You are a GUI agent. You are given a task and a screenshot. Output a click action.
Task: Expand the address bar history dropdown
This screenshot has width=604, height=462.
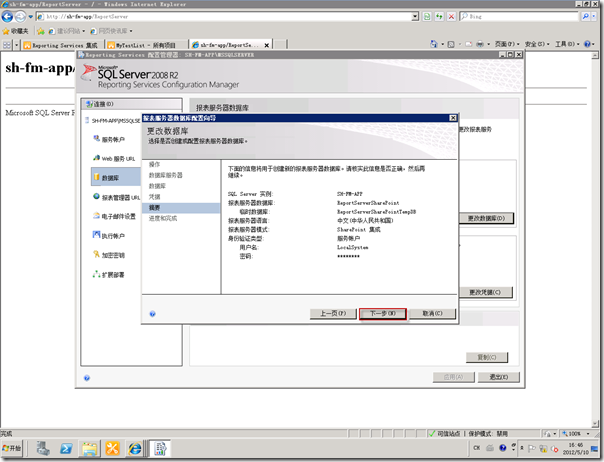pos(415,17)
